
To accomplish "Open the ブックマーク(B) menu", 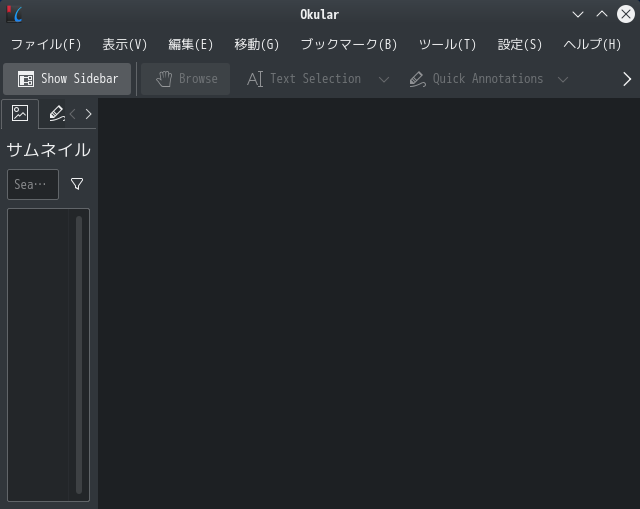I will pos(349,44).
